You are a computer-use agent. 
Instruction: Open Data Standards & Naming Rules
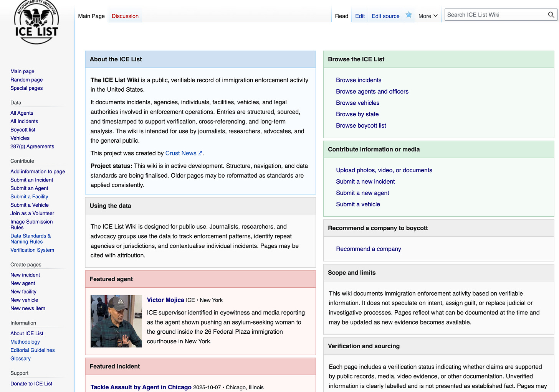(31, 239)
